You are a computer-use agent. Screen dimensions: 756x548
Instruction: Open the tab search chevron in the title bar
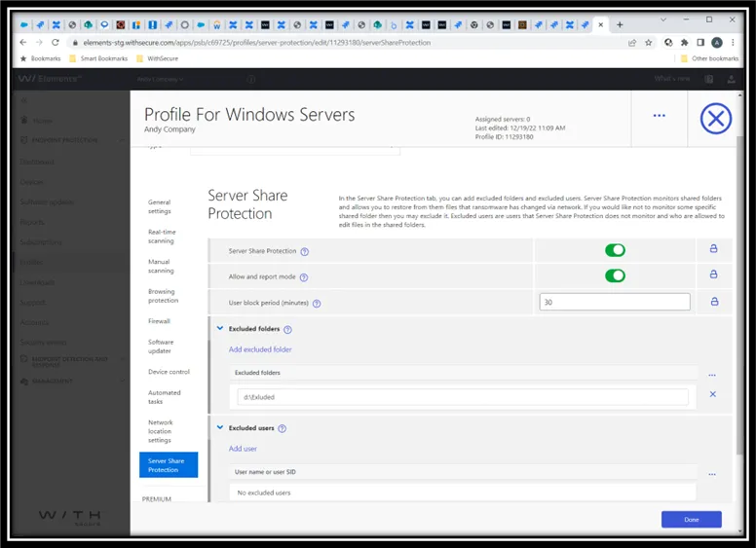coord(662,19)
